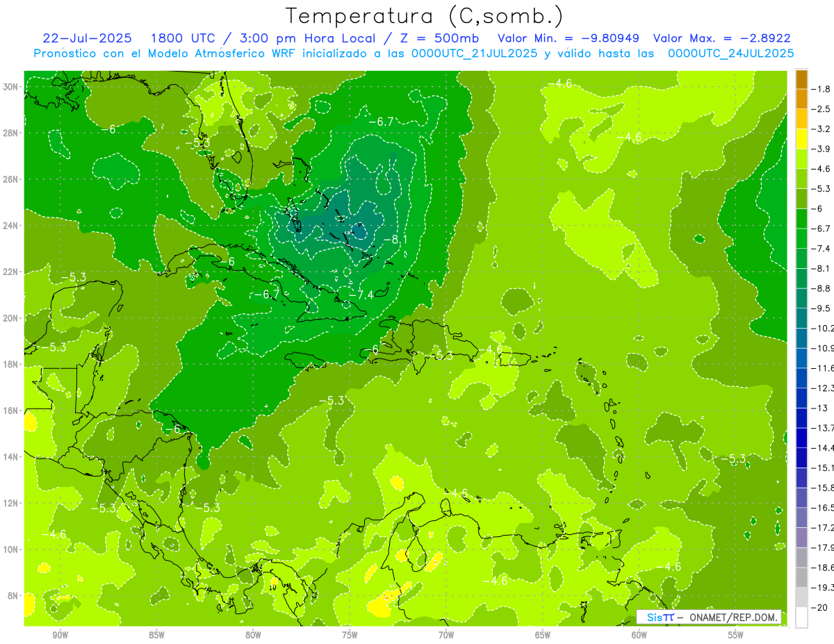Click the '60W' longitude axis label
Screen dimensions: 834x644
coord(639,635)
